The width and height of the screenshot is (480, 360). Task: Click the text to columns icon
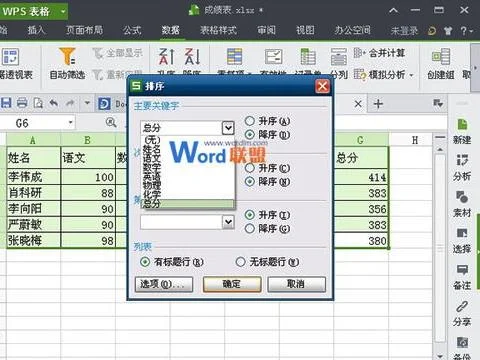[338, 56]
